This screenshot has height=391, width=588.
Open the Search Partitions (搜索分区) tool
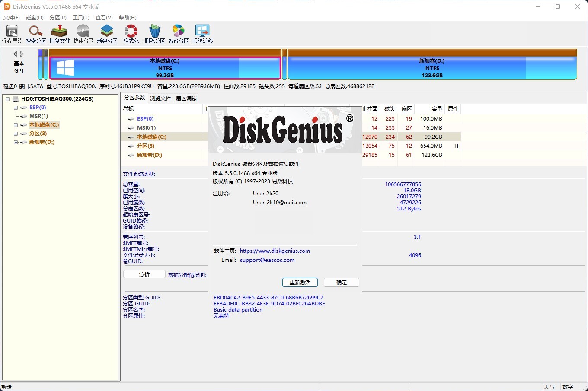(36, 34)
